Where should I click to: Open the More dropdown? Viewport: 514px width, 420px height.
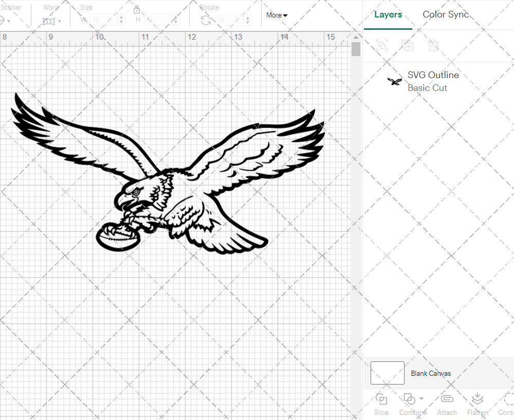(276, 15)
